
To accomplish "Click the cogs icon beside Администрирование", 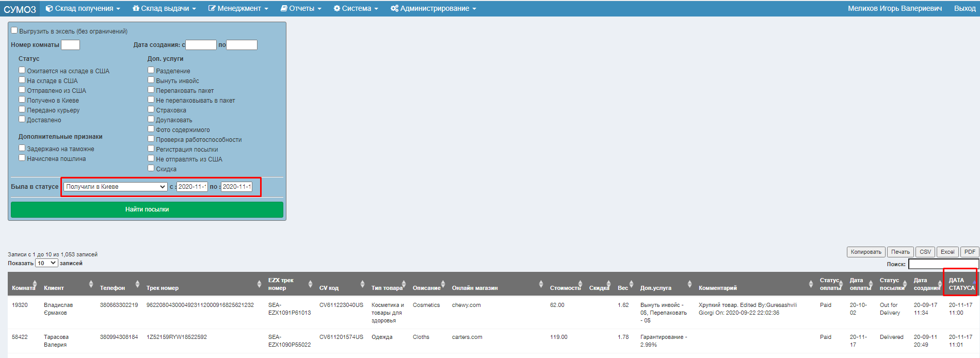I will 394,8.
